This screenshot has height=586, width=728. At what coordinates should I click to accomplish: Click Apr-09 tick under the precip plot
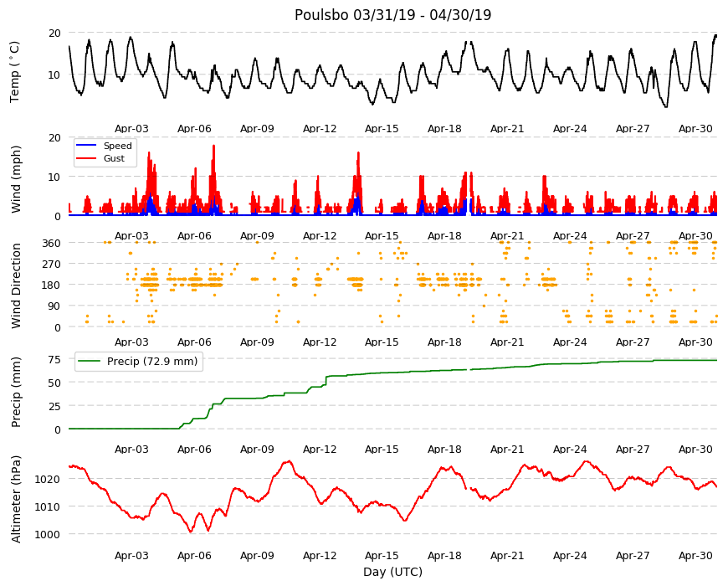[257, 449]
